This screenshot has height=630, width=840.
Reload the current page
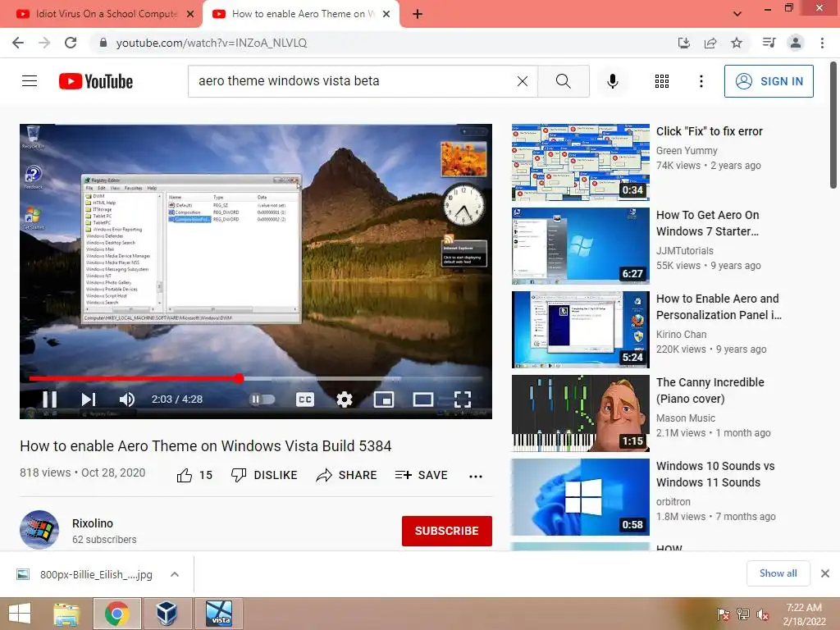pos(71,43)
